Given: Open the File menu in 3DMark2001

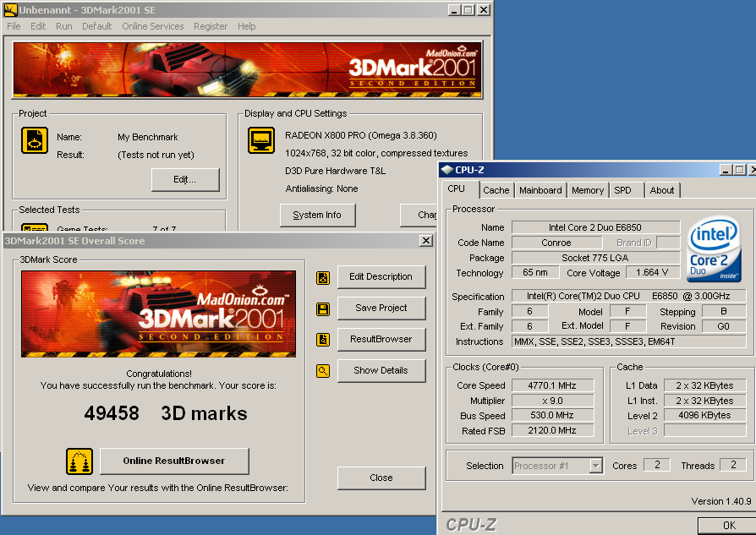Looking at the screenshot, I should pyautogui.click(x=14, y=26).
